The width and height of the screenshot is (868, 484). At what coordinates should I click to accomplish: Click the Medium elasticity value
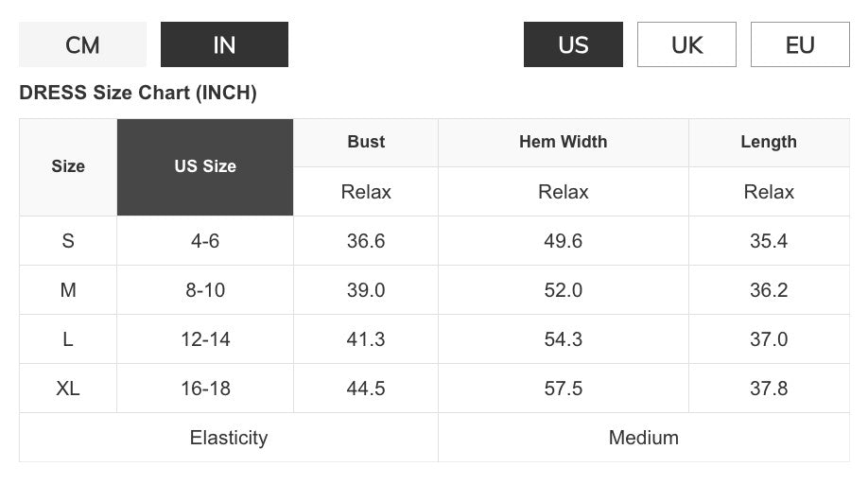pyautogui.click(x=644, y=438)
